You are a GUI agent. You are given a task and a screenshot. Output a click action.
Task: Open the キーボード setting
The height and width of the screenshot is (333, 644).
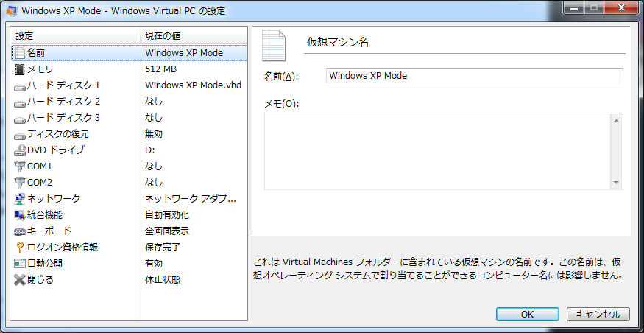129,231
